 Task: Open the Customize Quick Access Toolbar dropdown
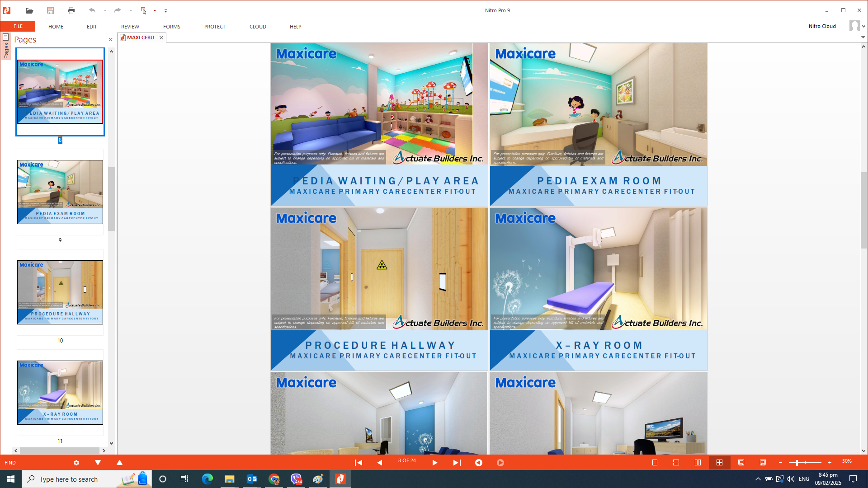coord(165,11)
